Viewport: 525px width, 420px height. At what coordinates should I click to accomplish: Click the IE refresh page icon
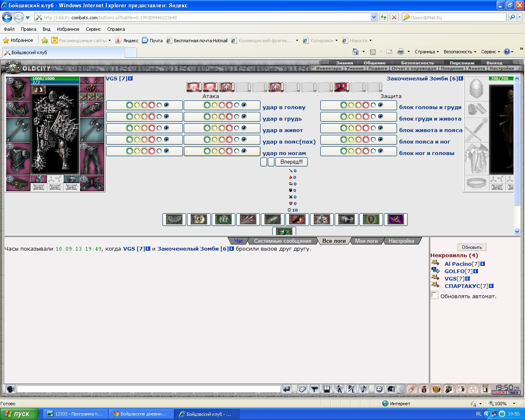point(383,17)
